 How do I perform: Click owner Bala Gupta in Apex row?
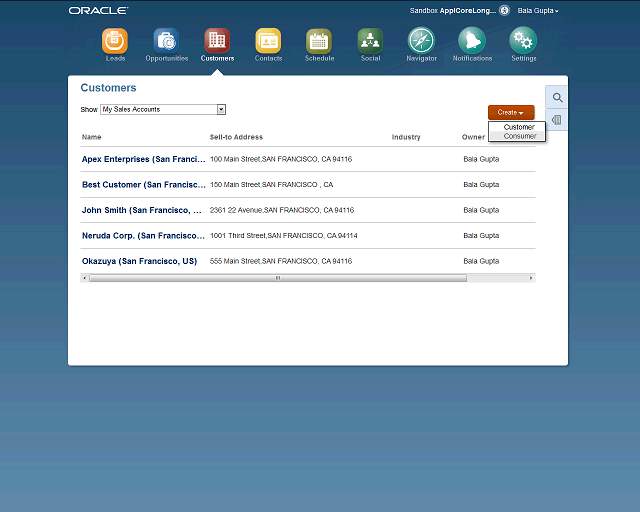(x=481, y=159)
